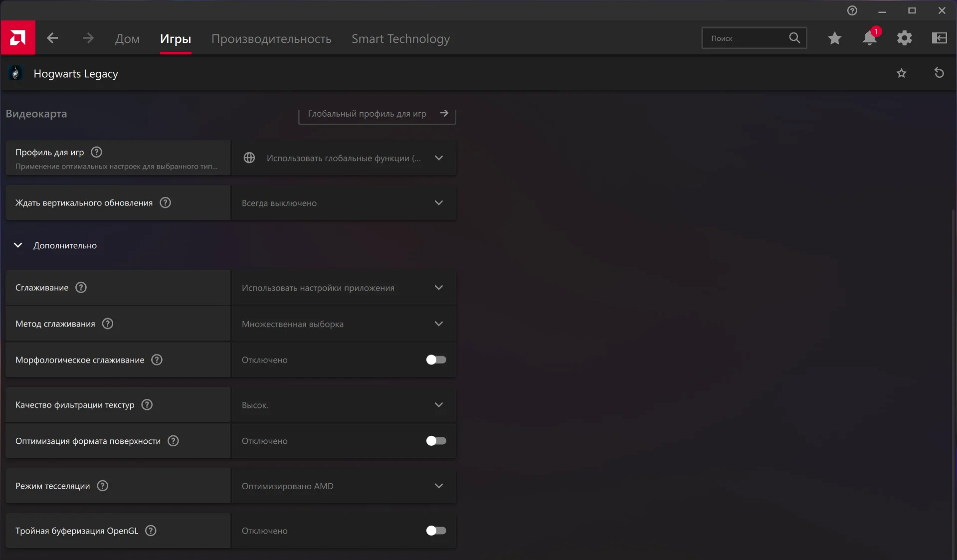Open the Smart Technology tab

[400, 39]
